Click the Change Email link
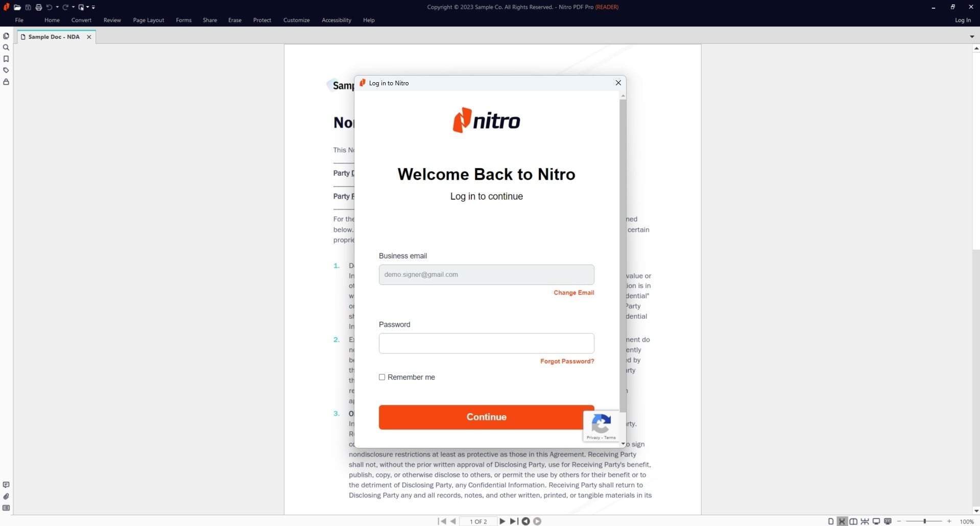The image size is (980, 526). point(574,293)
